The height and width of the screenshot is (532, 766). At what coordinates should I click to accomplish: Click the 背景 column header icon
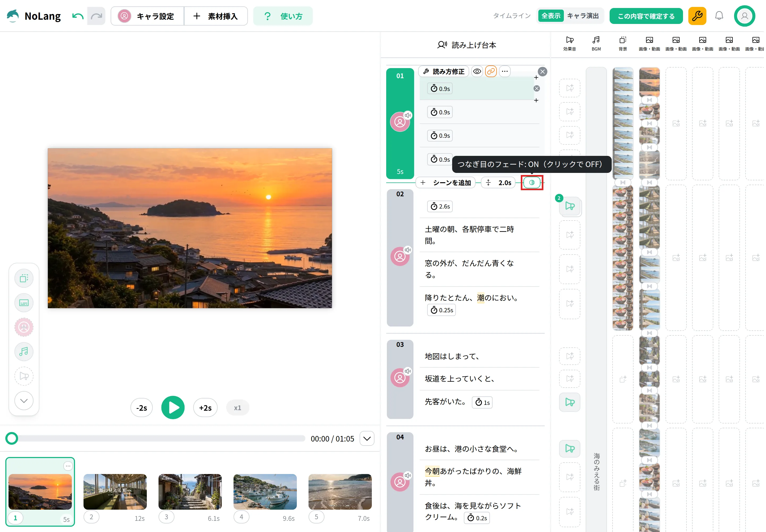(623, 40)
